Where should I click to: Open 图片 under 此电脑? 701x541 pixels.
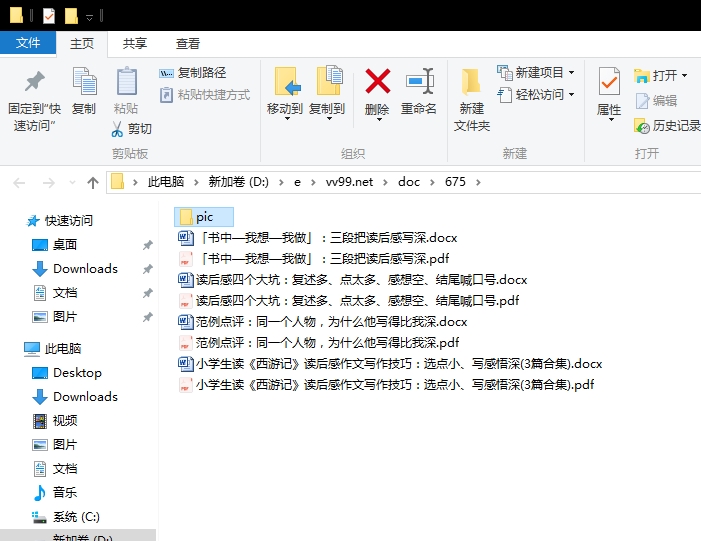[55, 444]
